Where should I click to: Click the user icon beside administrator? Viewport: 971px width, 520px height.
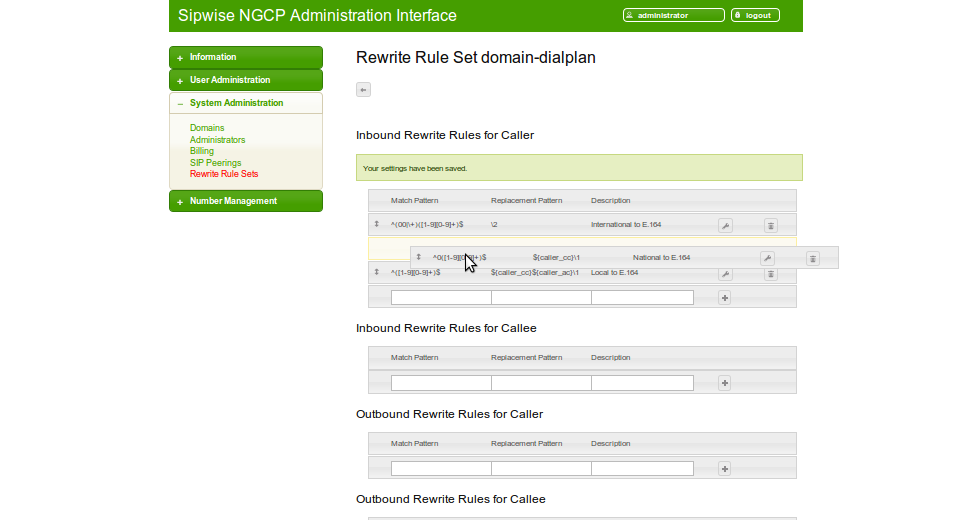pyautogui.click(x=629, y=15)
